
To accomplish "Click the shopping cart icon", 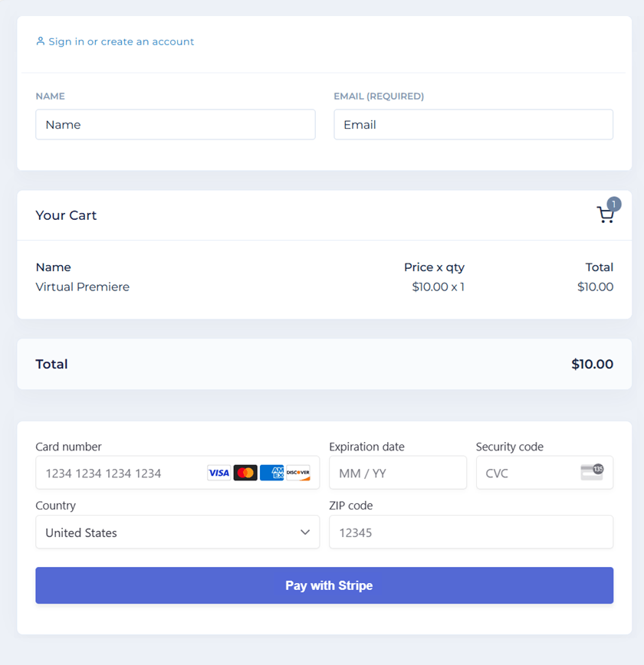I will tap(605, 215).
